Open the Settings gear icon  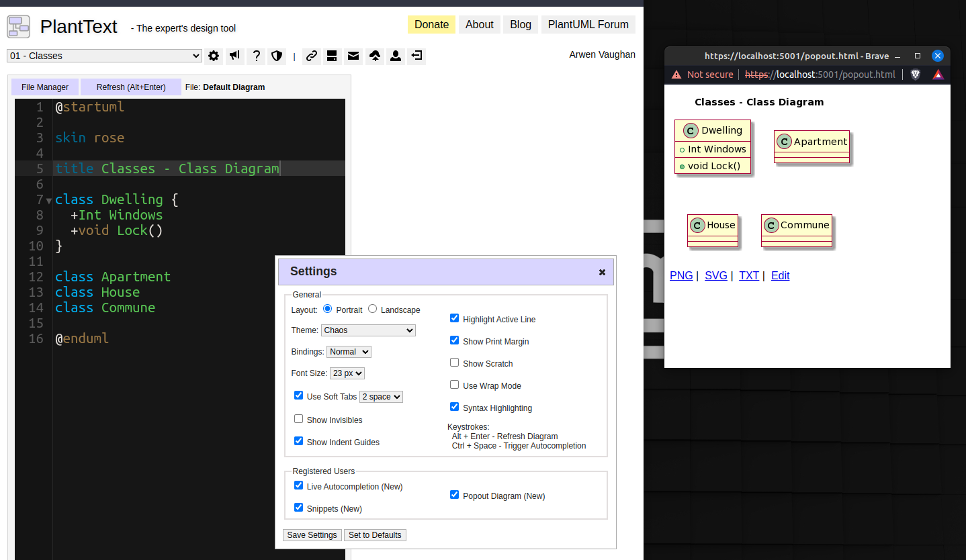pos(214,56)
